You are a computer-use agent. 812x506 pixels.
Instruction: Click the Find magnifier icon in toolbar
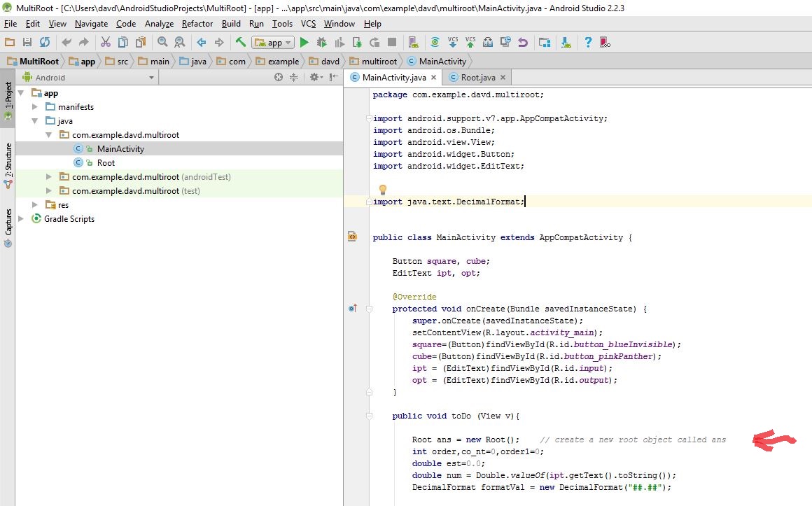click(x=162, y=43)
